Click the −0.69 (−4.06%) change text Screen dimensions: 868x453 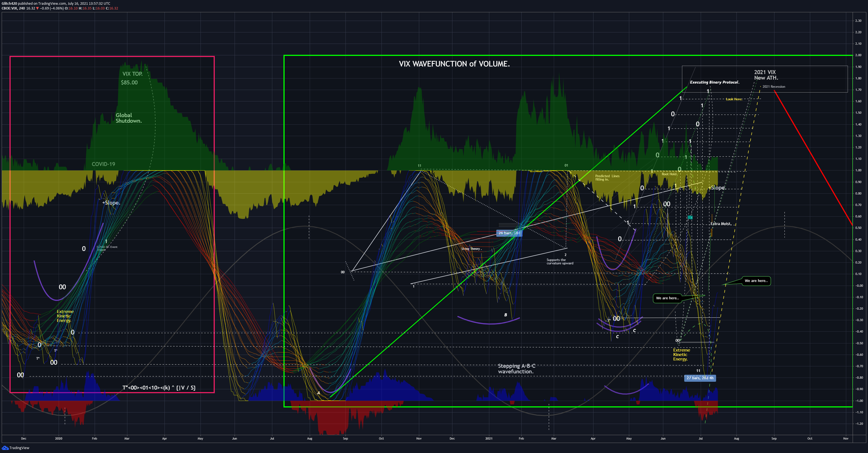point(52,8)
